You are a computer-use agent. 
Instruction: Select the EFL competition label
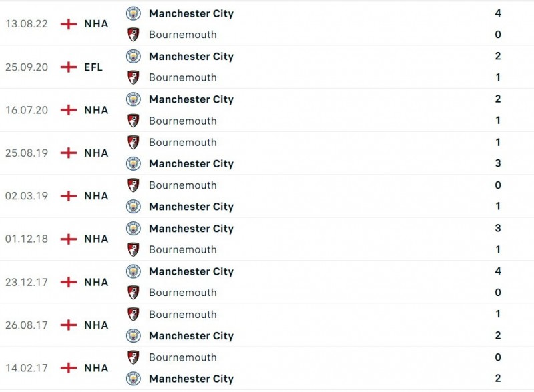pos(93,67)
